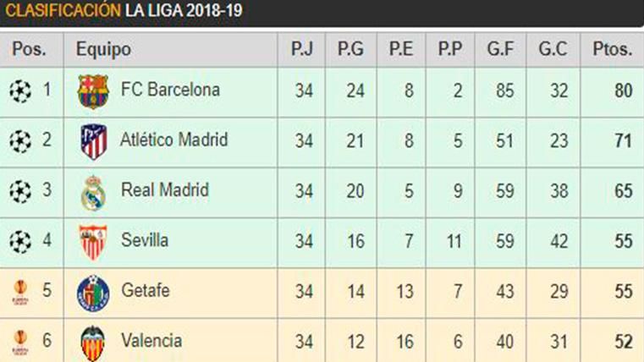Click Champions League icon beside position 1

19,90
